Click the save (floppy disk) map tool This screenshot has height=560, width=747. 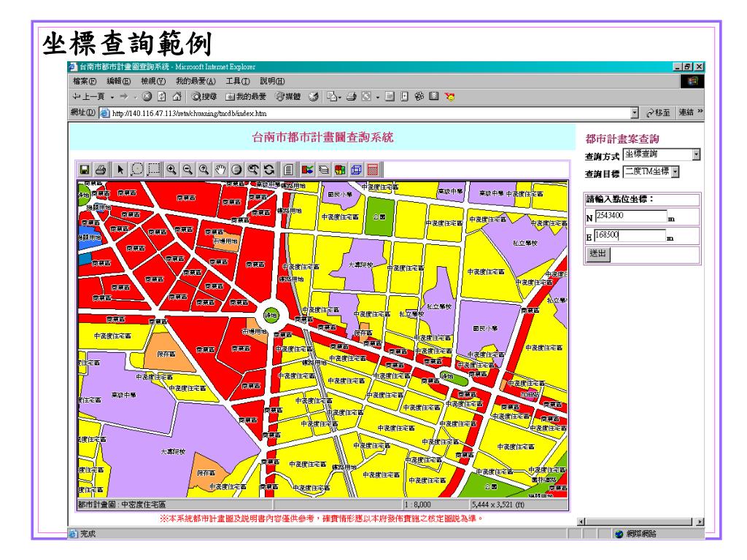[x=85, y=170]
